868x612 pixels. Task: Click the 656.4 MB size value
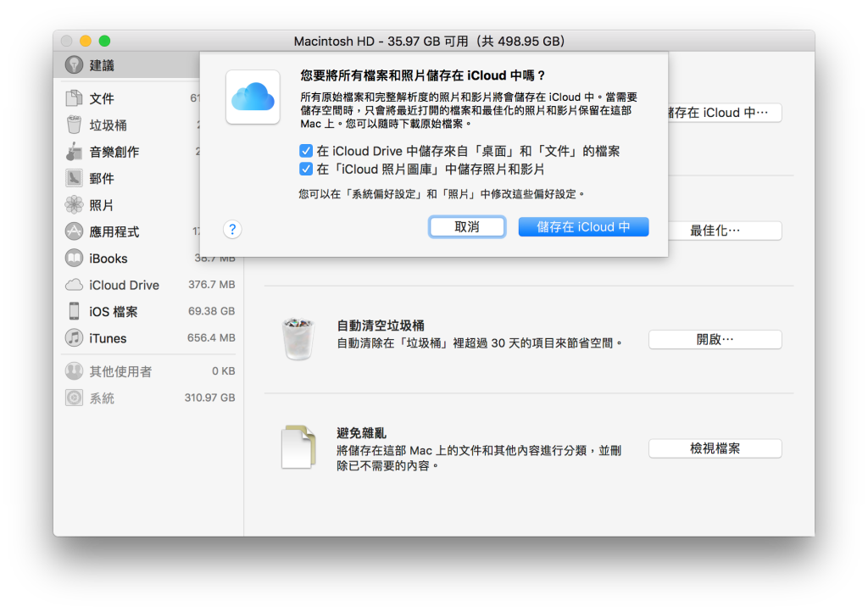(211, 337)
